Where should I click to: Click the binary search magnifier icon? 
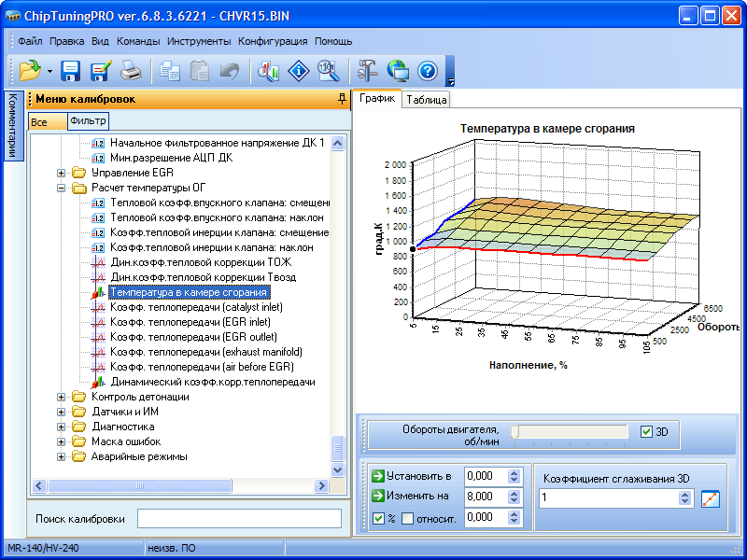click(x=327, y=70)
